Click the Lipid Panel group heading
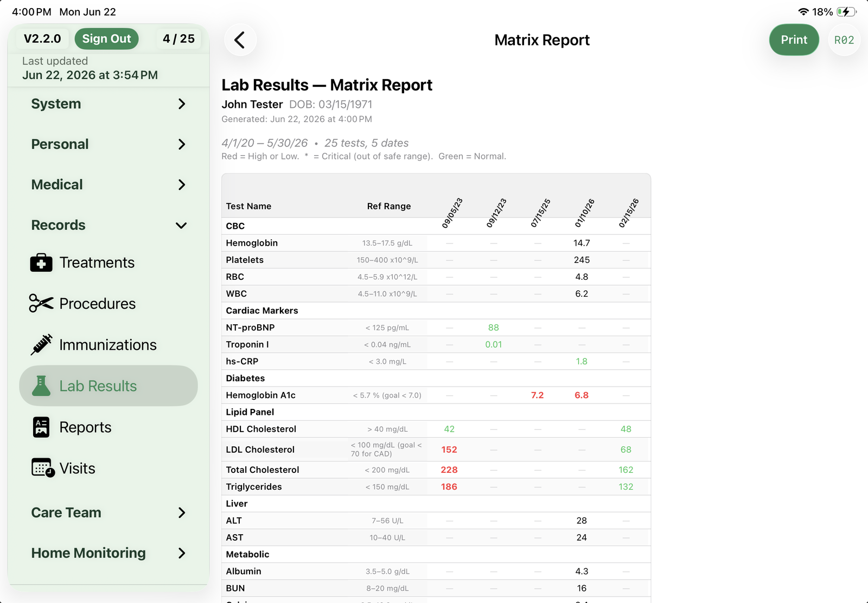The width and height of the screenshot is (868, 603). tap(250, 412)
